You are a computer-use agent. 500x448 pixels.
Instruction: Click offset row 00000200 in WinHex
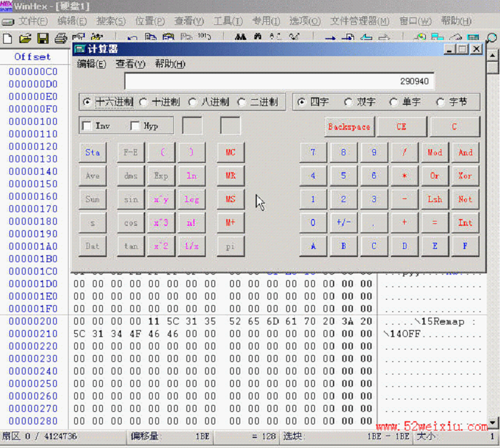(x=33, y=321)
